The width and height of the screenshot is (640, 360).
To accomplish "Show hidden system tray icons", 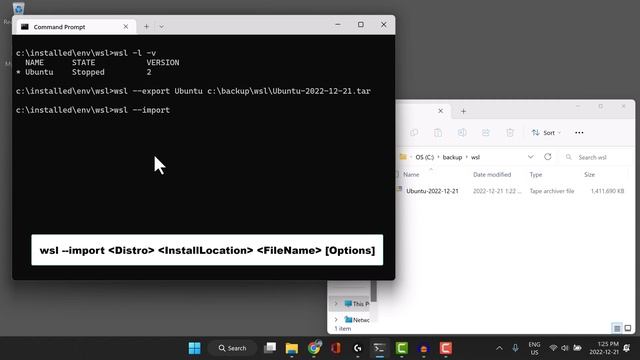I will [x=499, y=348].
